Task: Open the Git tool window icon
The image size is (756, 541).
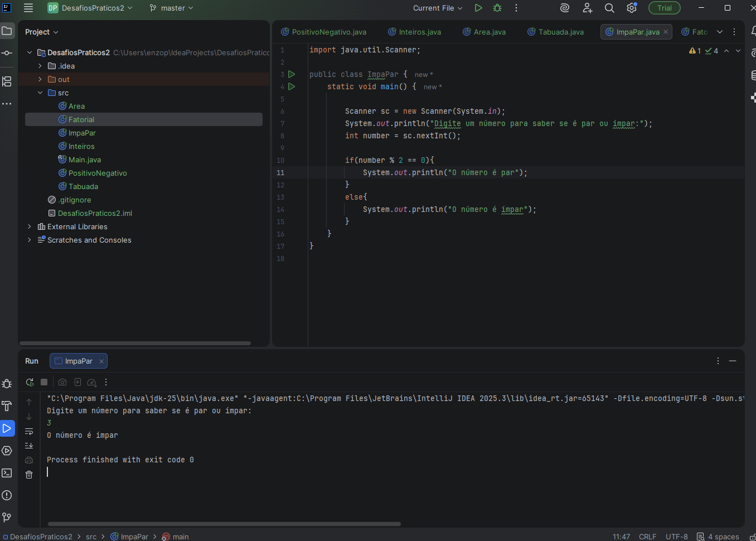Action: click(7, 518)
